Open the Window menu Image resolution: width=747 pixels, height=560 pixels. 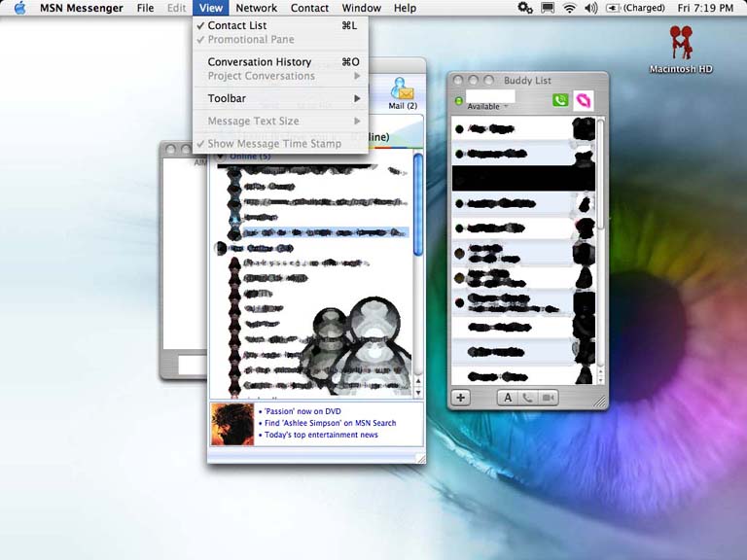pyautogui.click(x=362, y=8)
